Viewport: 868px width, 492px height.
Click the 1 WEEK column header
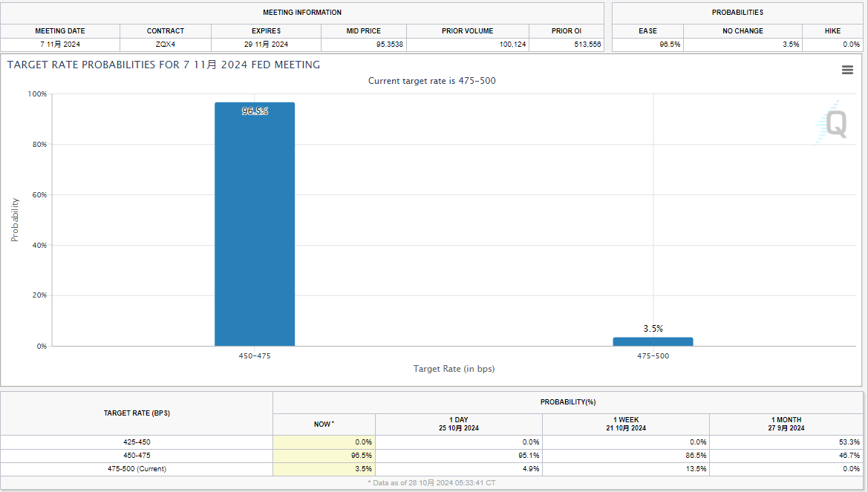[625, 424]
